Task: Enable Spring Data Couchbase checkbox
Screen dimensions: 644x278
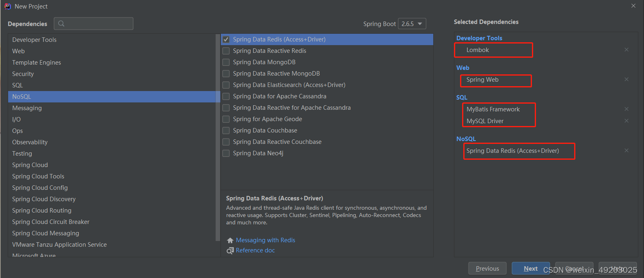Action: click(x=226, y=130)
